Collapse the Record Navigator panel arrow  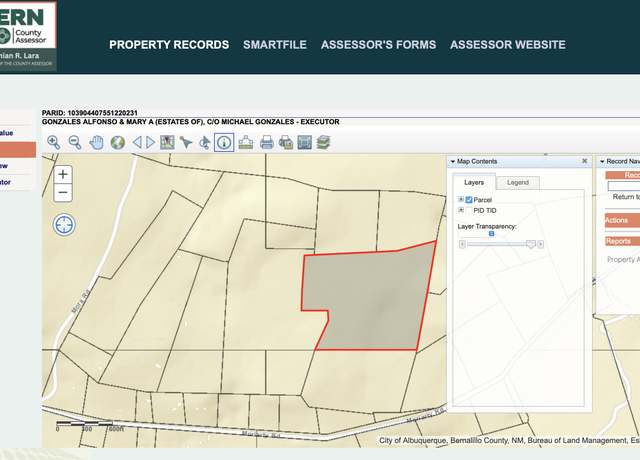pyautogui.click(x=602, y=162)
